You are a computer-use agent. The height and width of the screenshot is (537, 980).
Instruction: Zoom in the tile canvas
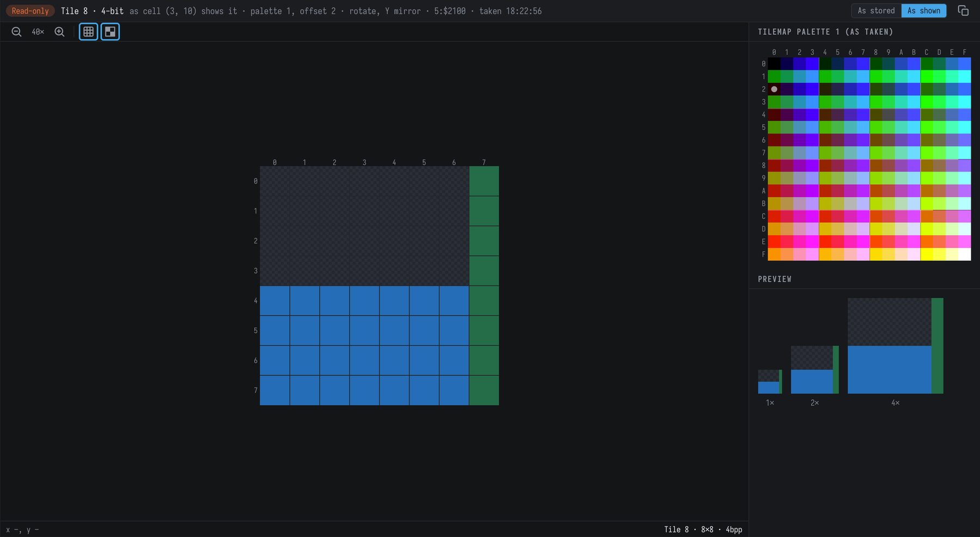point(59,32)
